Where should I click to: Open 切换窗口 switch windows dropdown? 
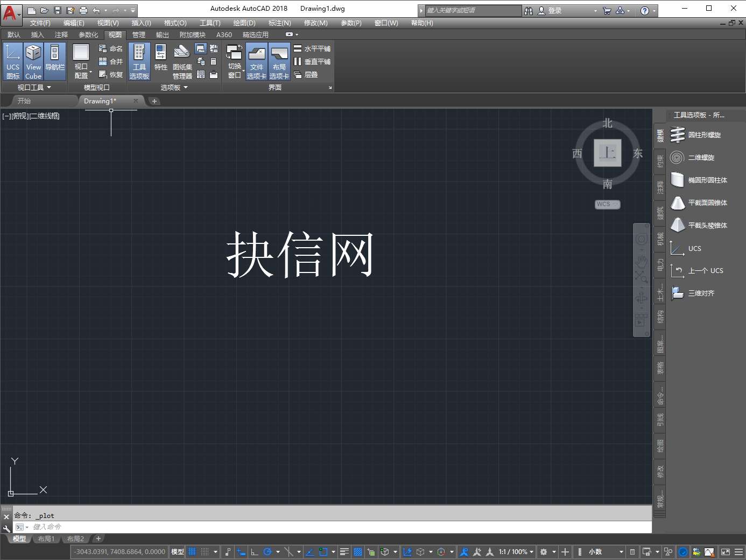[x=235, y=62]
